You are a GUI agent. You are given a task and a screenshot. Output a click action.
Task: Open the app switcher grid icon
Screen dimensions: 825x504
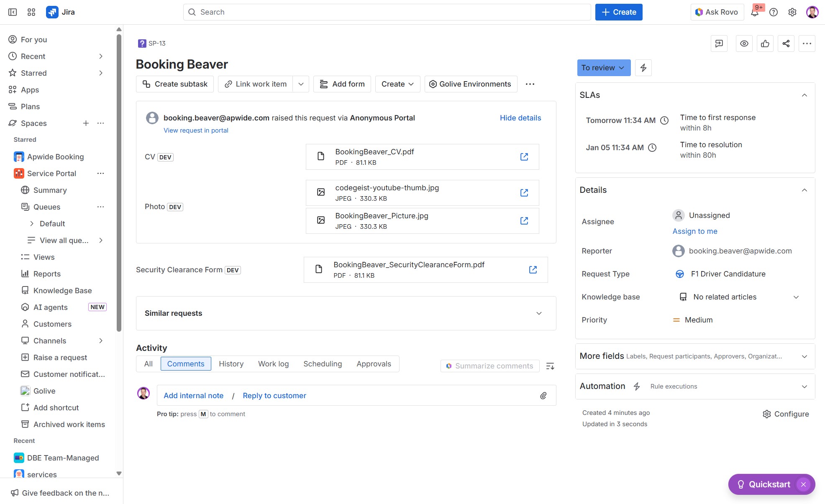pyautogui.click(x=31, y=12)
